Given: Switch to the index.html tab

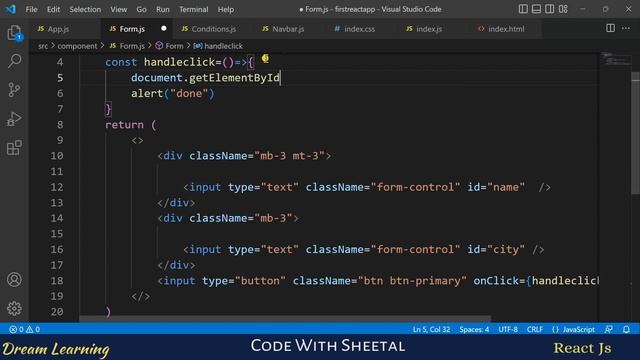Looking at the screenshot, I should tap(505, 29).
